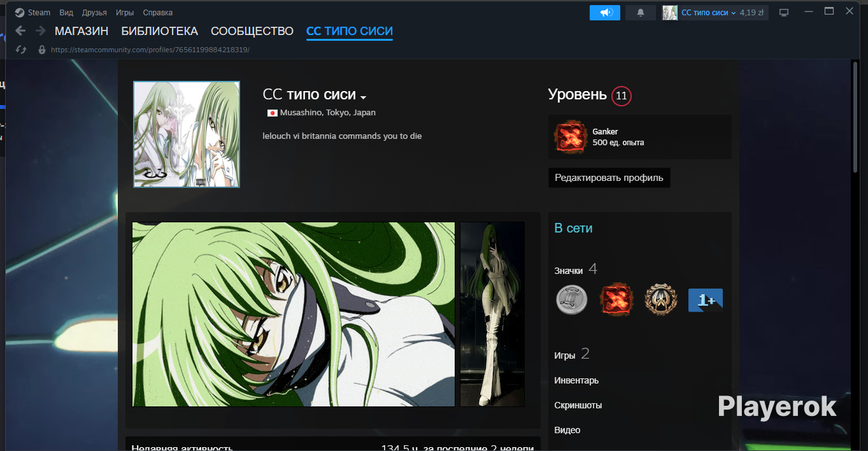Go to БИБЛИОТЕКА tab

(160, 31)
